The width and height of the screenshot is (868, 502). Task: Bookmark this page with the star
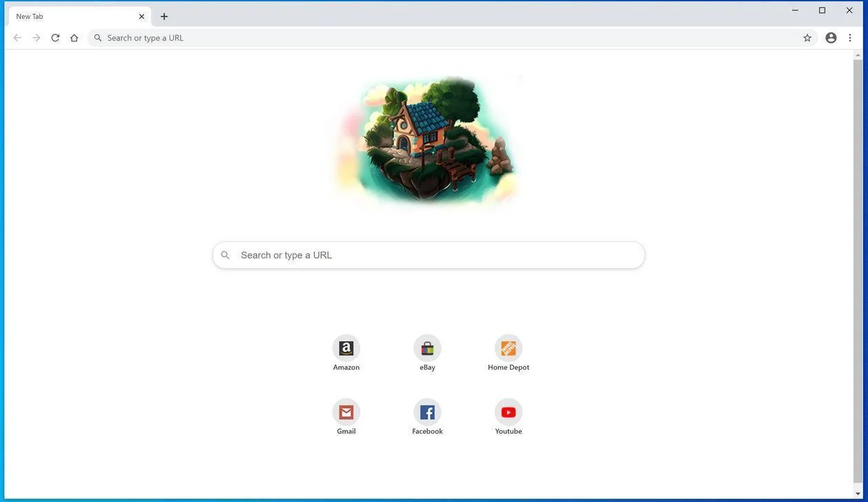[807, 38]
